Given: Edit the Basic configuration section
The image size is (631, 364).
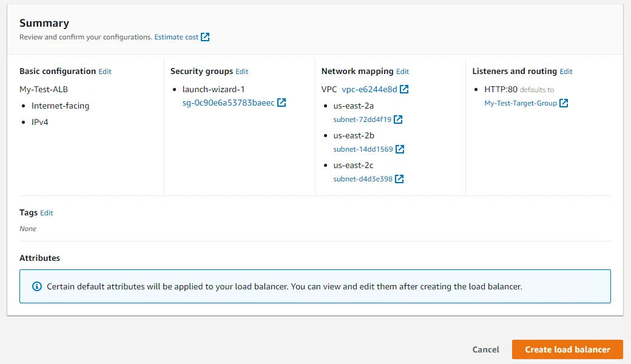Looking at the screenshot, I should (104, 71).
